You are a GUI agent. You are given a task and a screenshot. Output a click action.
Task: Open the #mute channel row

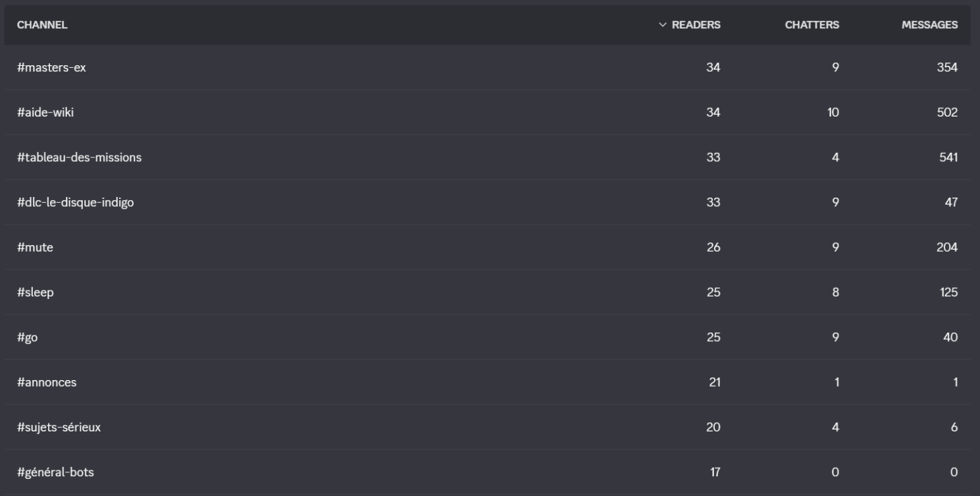click(x=487, y=247)
